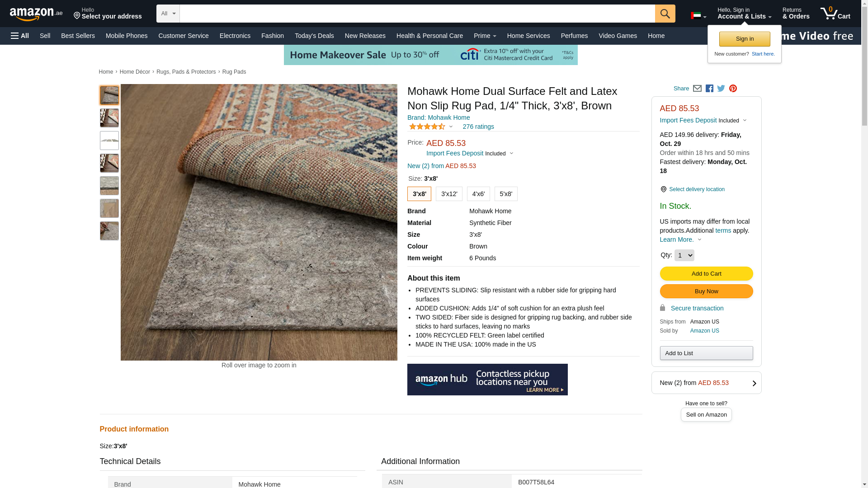Click the Add to Cart button
Screen dimensions: 868x488
(706, 273)
